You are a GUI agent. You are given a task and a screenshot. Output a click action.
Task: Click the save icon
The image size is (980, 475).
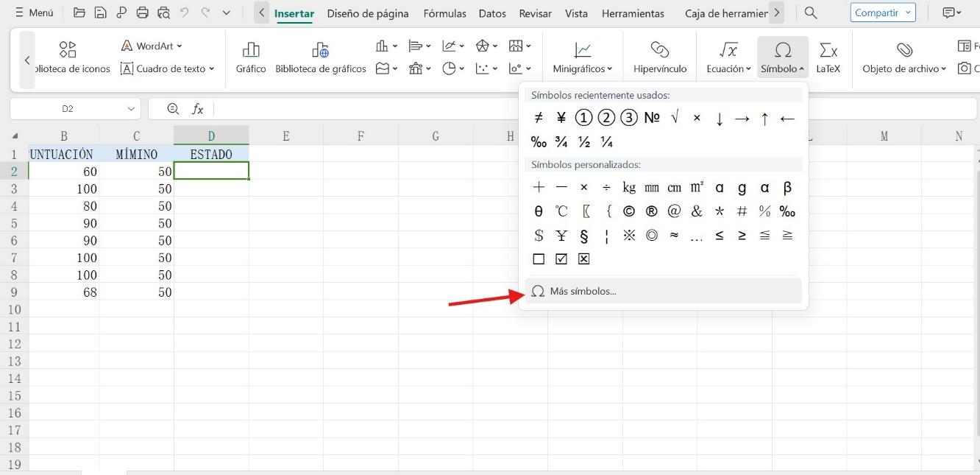100,13
